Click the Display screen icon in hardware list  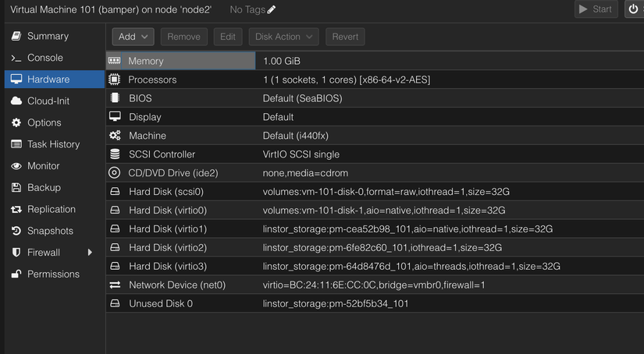(115, 116)
